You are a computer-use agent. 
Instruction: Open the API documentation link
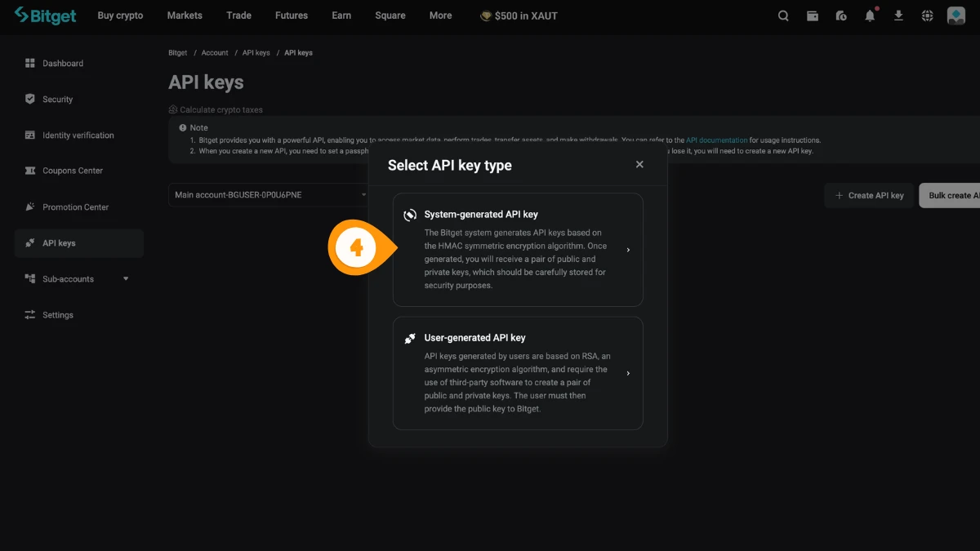716,140
